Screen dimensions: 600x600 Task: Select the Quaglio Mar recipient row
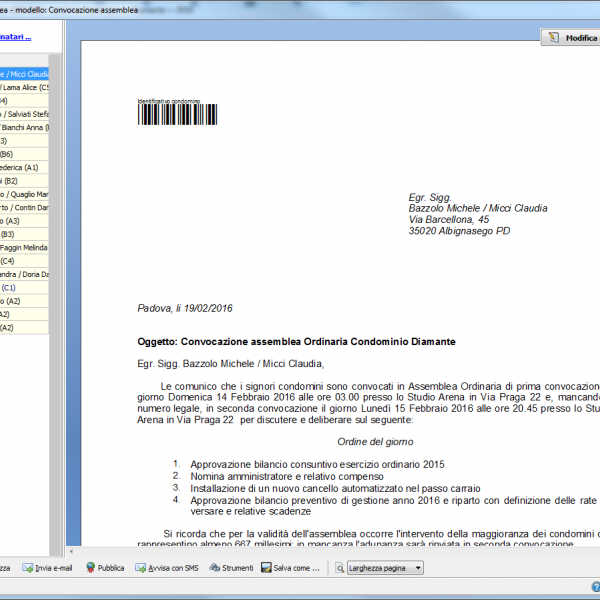pyautogui.click(x=24, y=194)
